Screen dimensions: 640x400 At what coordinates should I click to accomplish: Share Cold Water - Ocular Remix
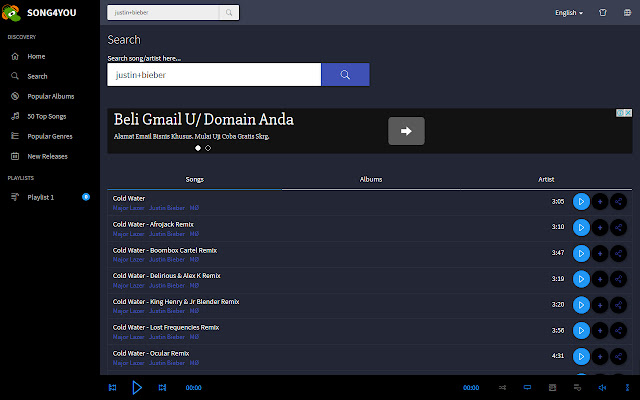pyautogui.click(x=618, y=356)
